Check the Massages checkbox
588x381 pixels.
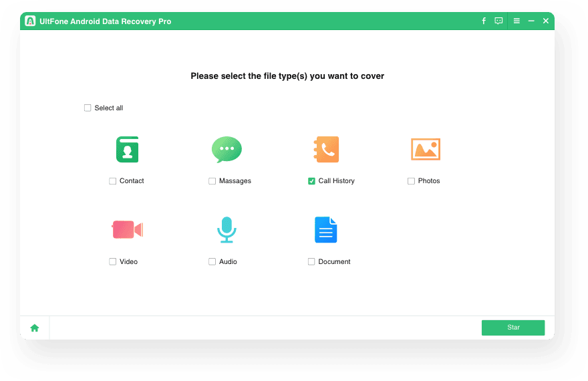[x=212, y=181]
